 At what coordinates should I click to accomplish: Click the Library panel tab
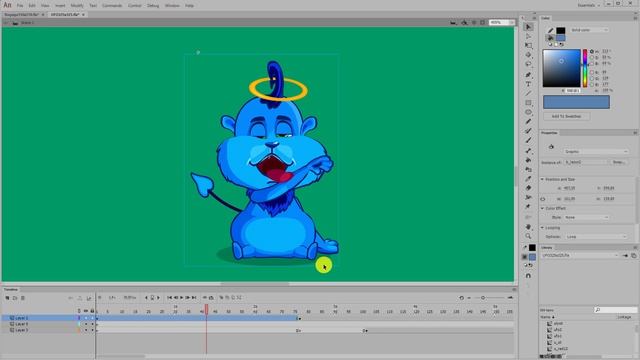(x=547, y=247)
